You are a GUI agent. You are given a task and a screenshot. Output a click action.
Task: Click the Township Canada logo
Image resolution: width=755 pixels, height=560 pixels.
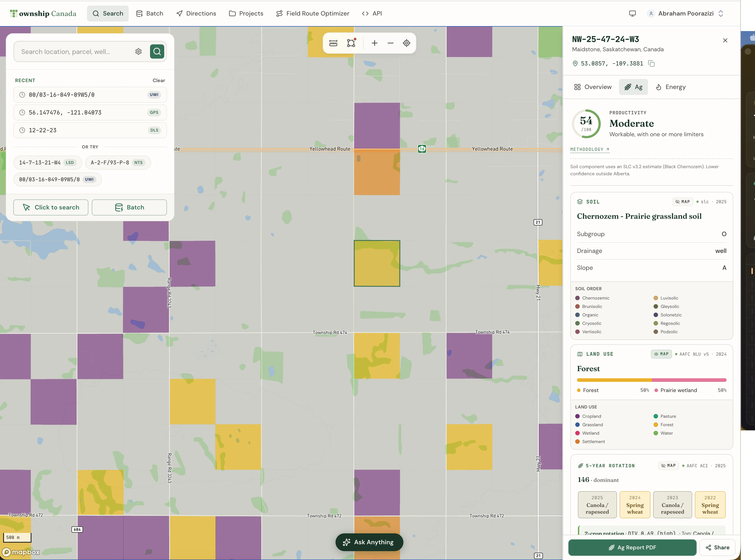[x=43, y=14]
